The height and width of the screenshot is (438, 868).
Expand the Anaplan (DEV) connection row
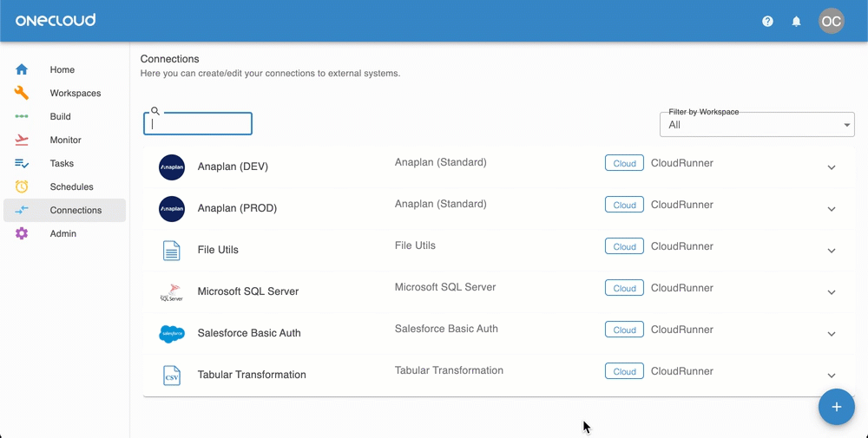point(832,167)
